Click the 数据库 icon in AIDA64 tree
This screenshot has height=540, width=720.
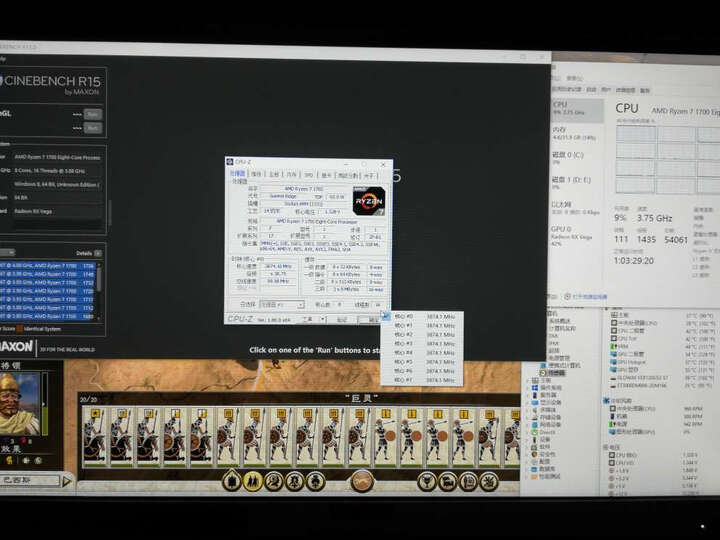coord(534,469)
